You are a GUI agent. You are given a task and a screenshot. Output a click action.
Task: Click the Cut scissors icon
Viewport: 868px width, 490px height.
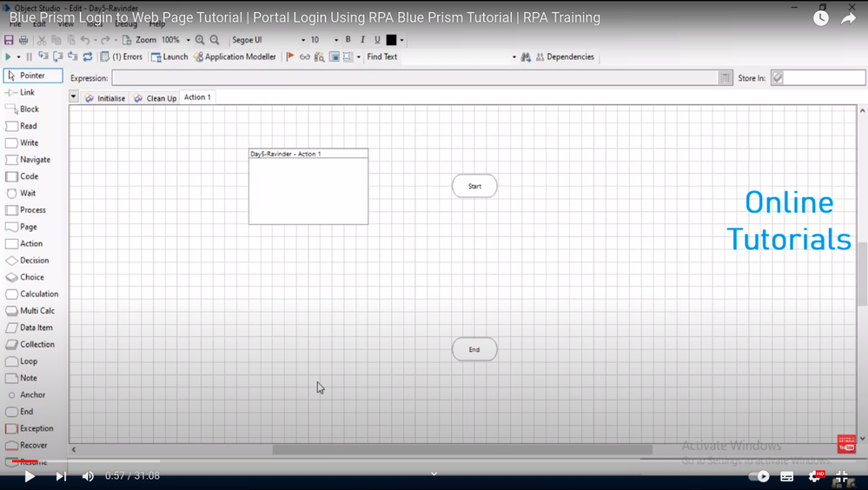pos(42,40)
